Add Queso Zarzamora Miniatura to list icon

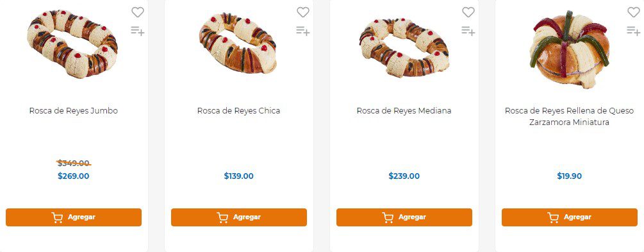pyautogui.click(x=634, y=31)
